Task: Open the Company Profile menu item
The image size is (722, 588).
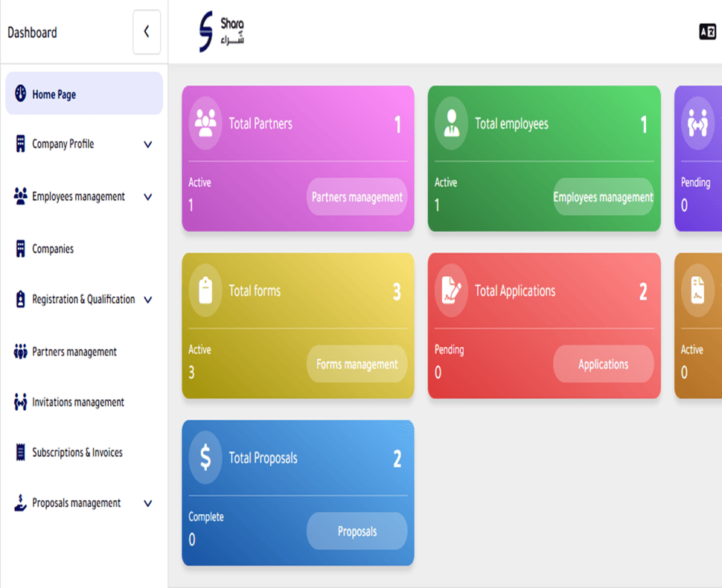Action: pos(84,144)
